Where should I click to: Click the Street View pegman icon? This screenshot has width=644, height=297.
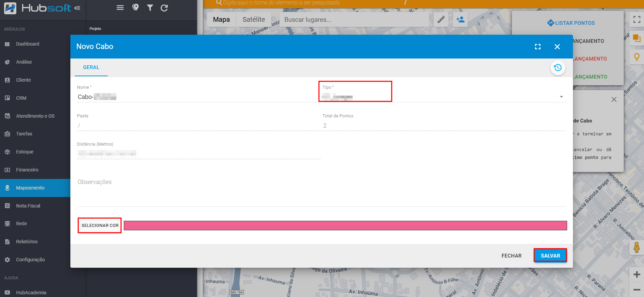pyautogui.click(x=637, y=247)
